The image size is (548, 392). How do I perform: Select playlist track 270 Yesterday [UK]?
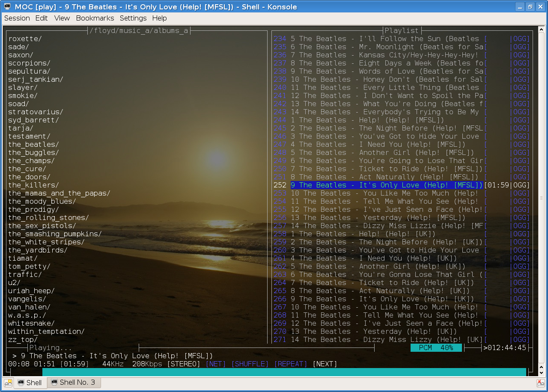pos(402,331)
